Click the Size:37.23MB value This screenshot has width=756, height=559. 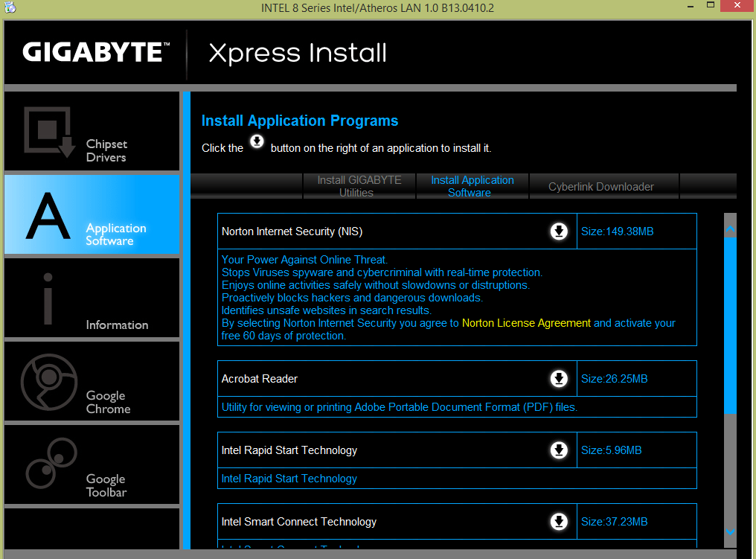tap(615, 521)
